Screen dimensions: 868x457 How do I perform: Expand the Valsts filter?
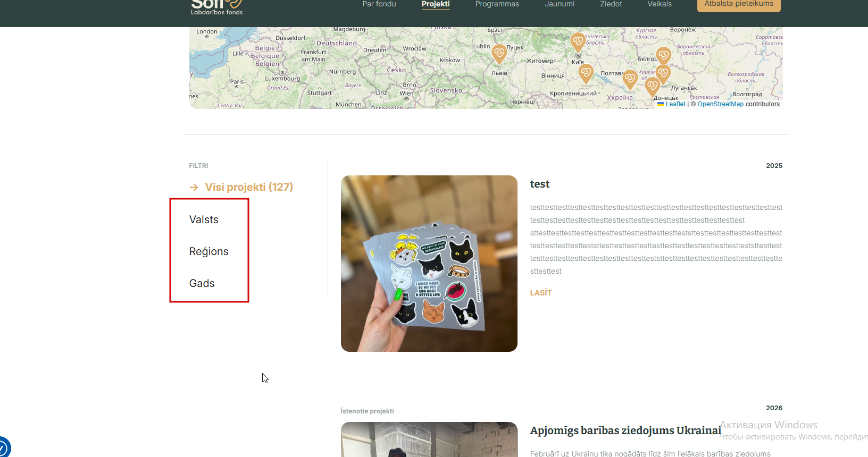tap(204, 219)
